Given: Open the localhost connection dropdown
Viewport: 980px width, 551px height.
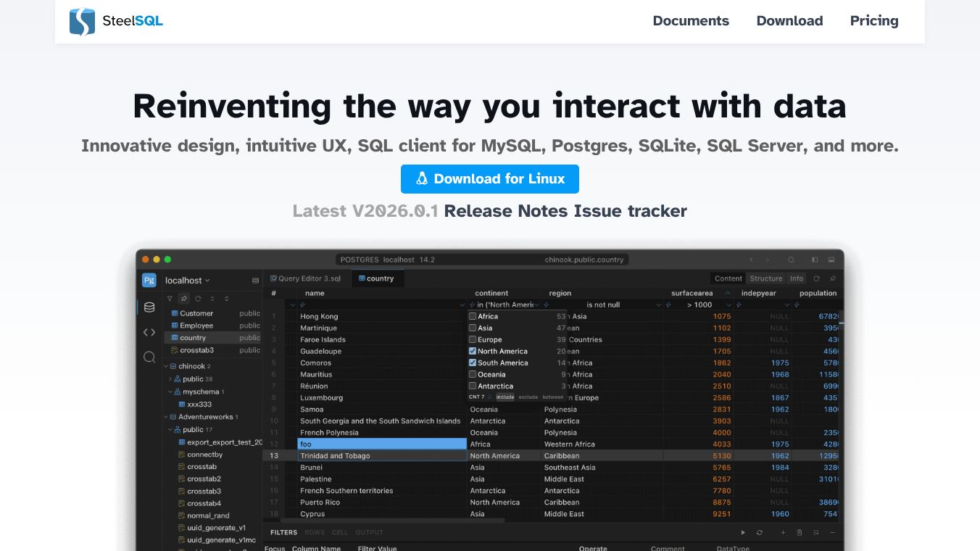Looking at the screenshot, I should tap(187, 281).
